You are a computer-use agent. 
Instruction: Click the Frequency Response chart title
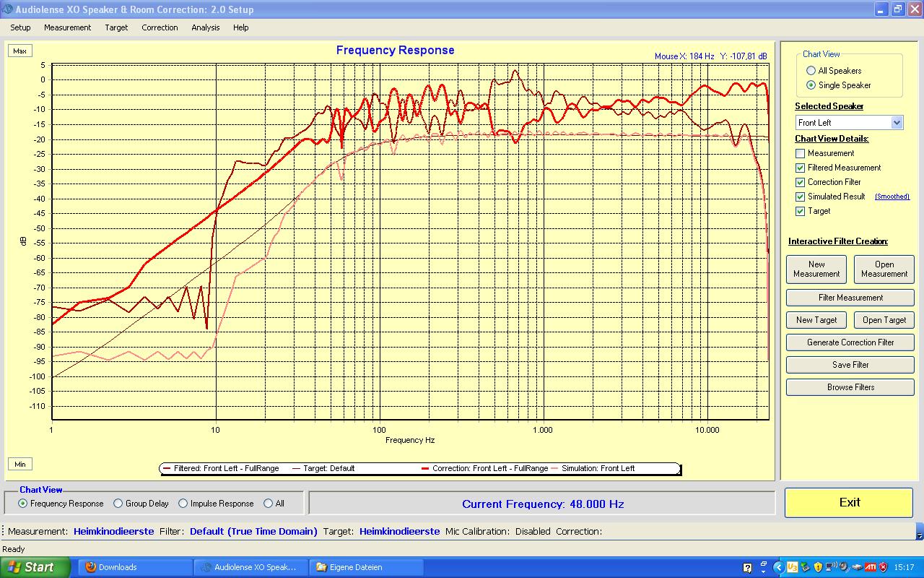click(395, 50)
